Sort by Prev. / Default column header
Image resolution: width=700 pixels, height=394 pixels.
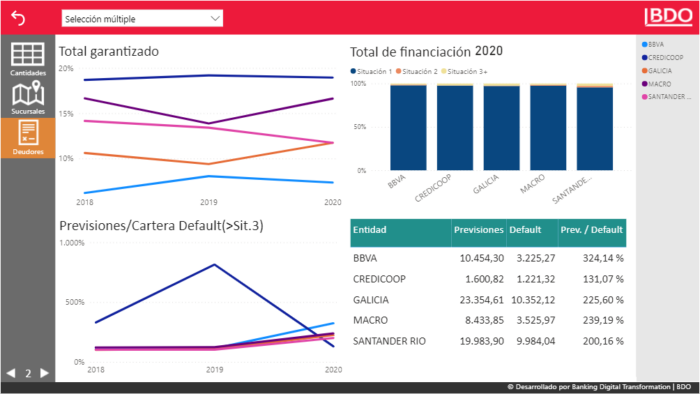tap(592, 230)
